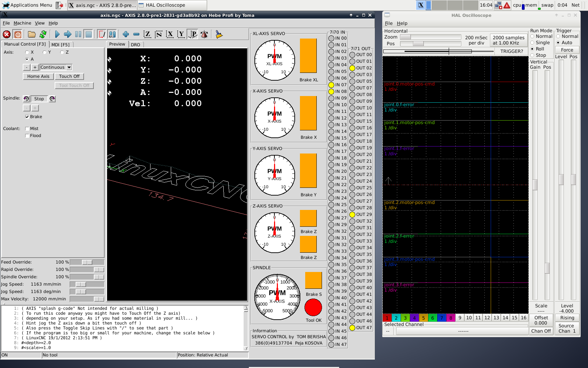Switch preview to top X view icon

coord(170,34)
